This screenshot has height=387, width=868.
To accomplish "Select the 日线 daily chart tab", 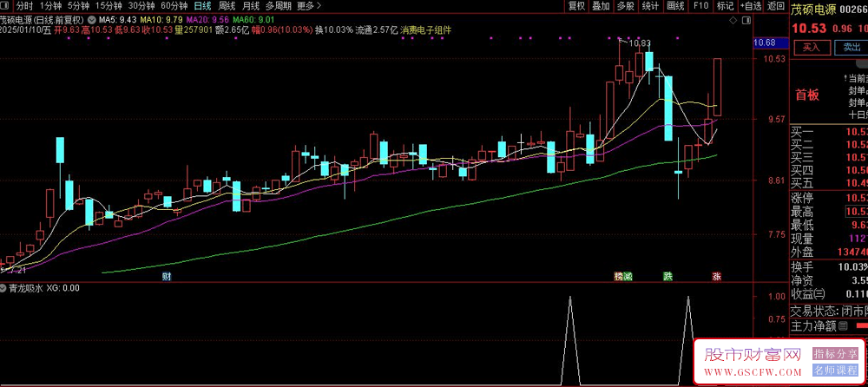I will coord(202,6).
